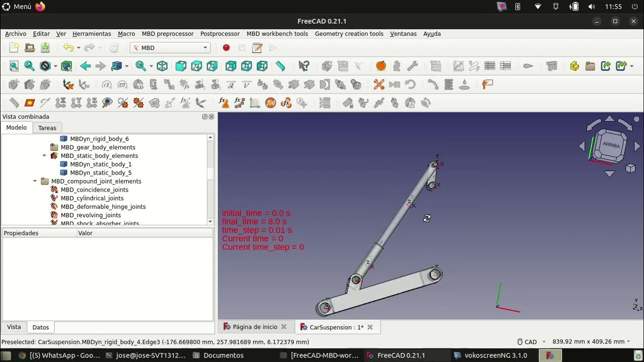
Task: Click the navigation cube down arrow
Action: [x=609, y=174]
